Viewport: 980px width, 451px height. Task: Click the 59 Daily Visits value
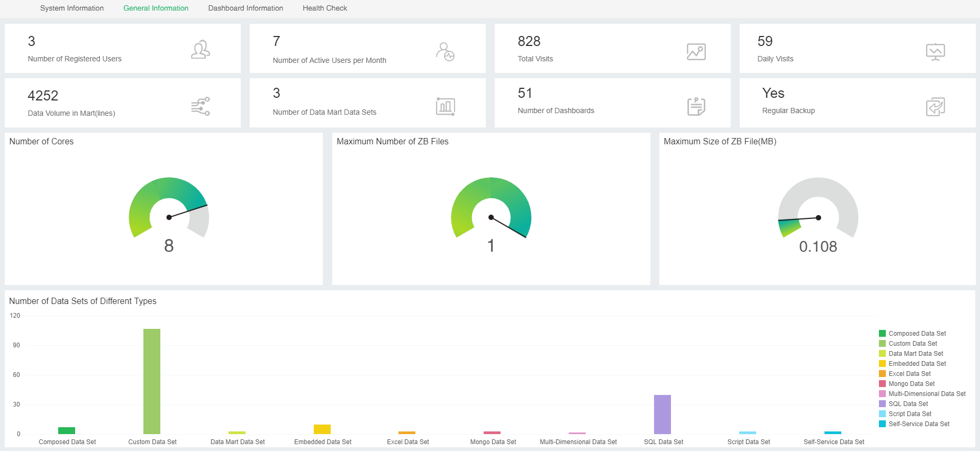(x=765, y=41)
